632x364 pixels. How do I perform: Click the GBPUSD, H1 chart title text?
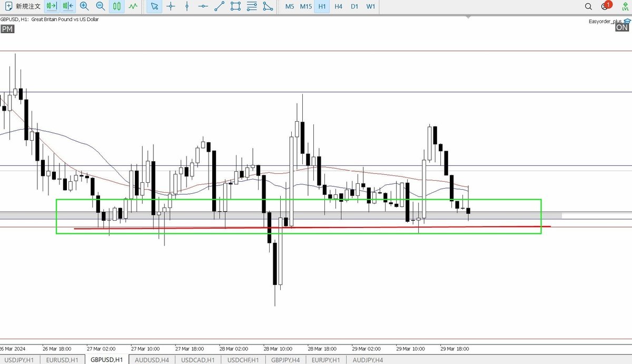(x=50, y=19)
